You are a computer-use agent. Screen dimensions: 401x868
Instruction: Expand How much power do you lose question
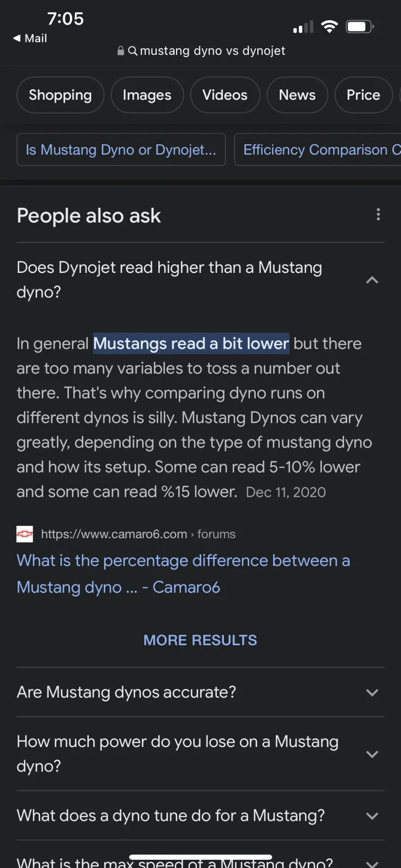click(x=372, y=754)
